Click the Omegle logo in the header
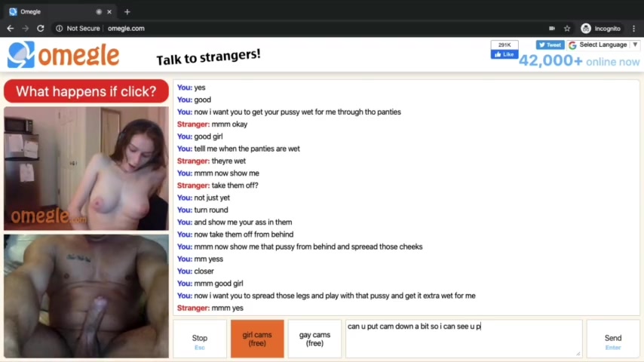This screenshot has height=362, width=644. (63, 54)
